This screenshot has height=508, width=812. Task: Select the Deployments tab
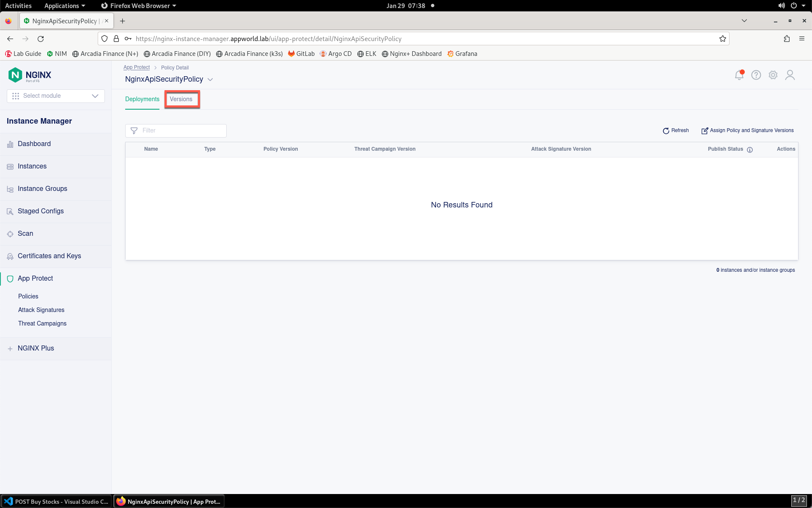(142, 99)
